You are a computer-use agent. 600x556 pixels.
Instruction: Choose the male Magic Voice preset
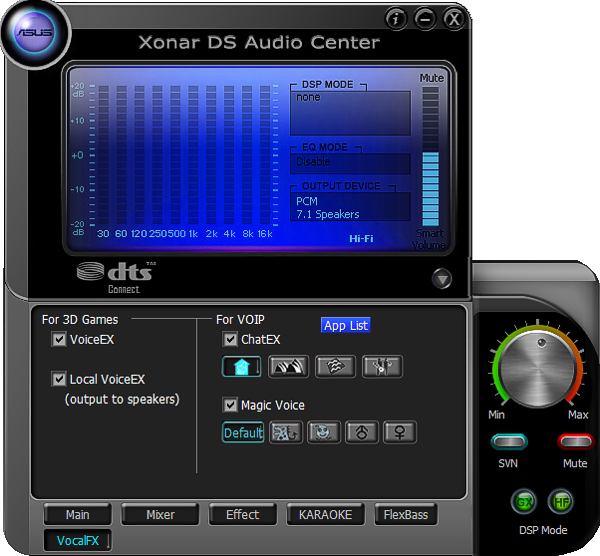(x=362, y=432)
